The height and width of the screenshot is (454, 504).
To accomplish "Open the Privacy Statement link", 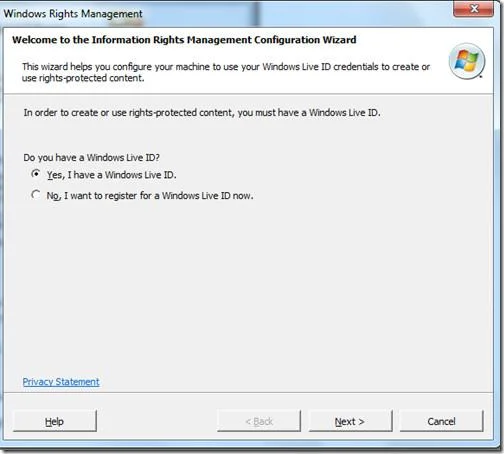I will pos(61,382).
